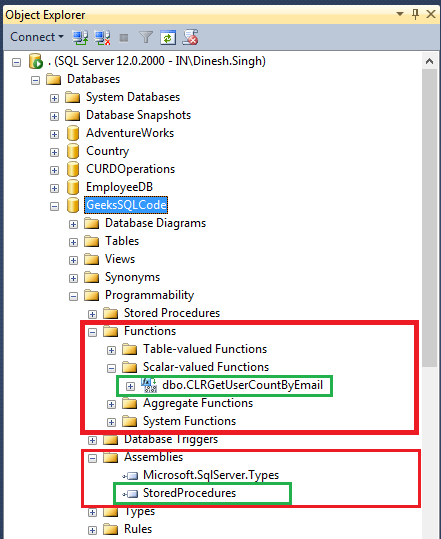Screen dimensions: 441x539
Task: Expand the Country database node
Action: click(x=54, y=152)
